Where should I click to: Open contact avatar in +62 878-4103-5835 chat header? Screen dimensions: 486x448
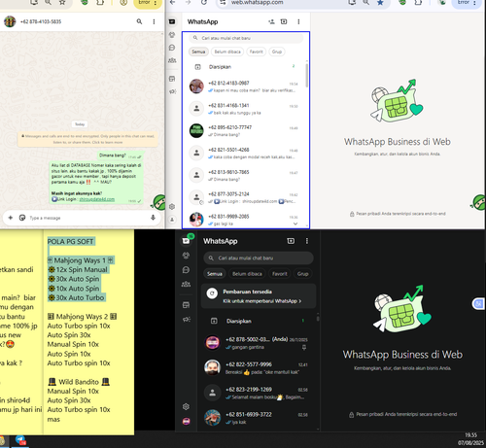[10, 21]
